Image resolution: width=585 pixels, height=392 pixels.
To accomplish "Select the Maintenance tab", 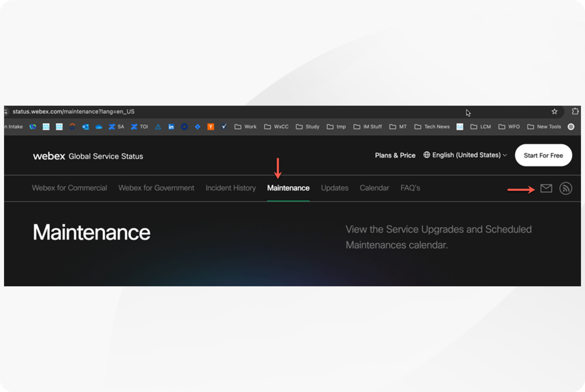I will click(288, 188).
